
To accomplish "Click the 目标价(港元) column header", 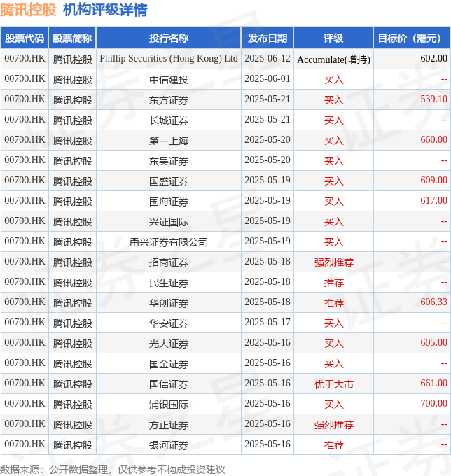I will 412,38.
